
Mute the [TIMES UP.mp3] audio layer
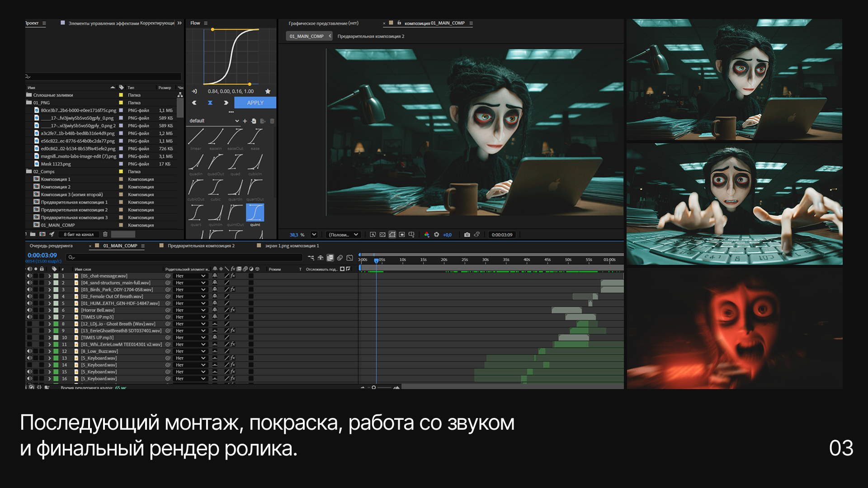click(30, 316)
